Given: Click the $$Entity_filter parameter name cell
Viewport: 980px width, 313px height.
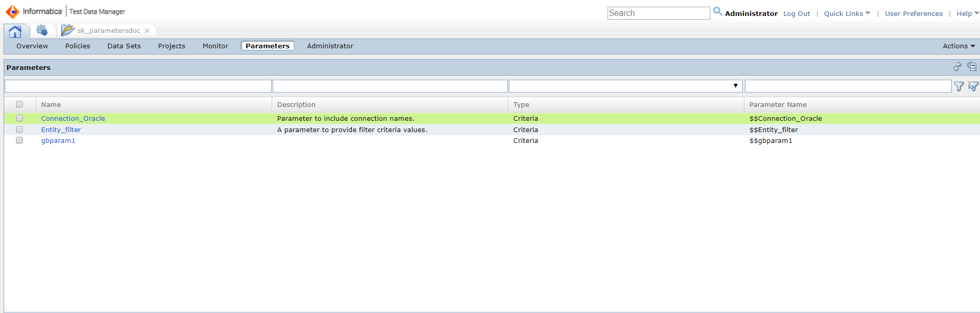Looking at the screenshot, I should click(774, 130).
